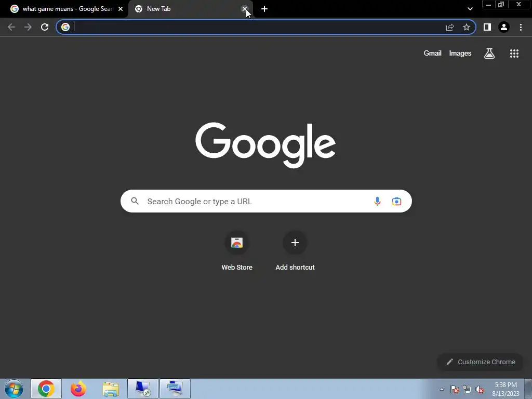
Task: Click the Web Store label
Action: pyautogui.click(x=237, y=268)
